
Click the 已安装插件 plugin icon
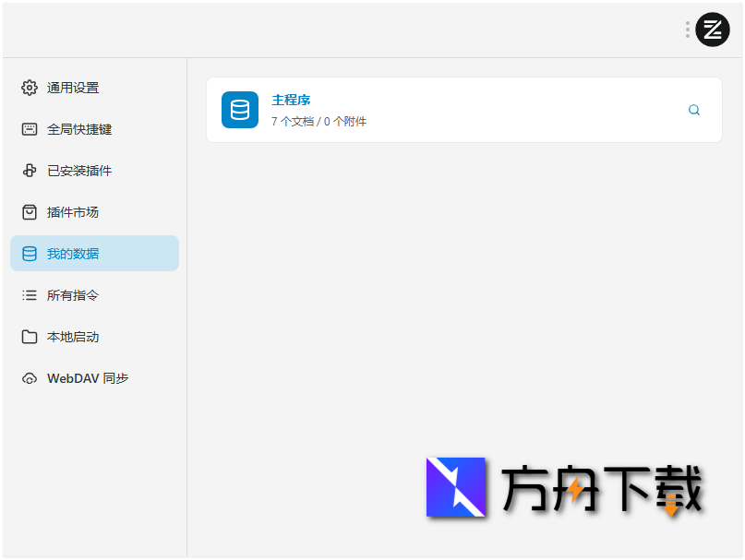[x=30, y=171]
